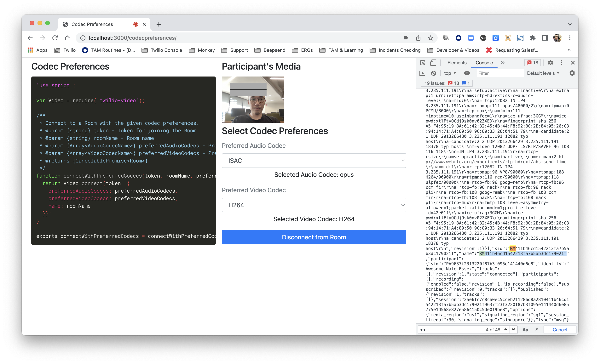The width and height of the screenshot is (600, 364).
Task: Click Disconnect from Room
Action: (314, 237)
